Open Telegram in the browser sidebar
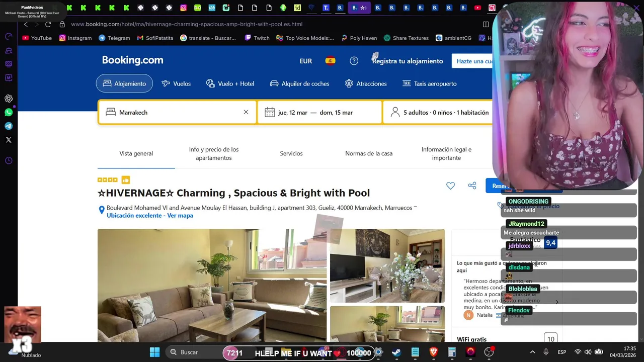The width and height of the screenshot is (644, 362). click(9, 126)
